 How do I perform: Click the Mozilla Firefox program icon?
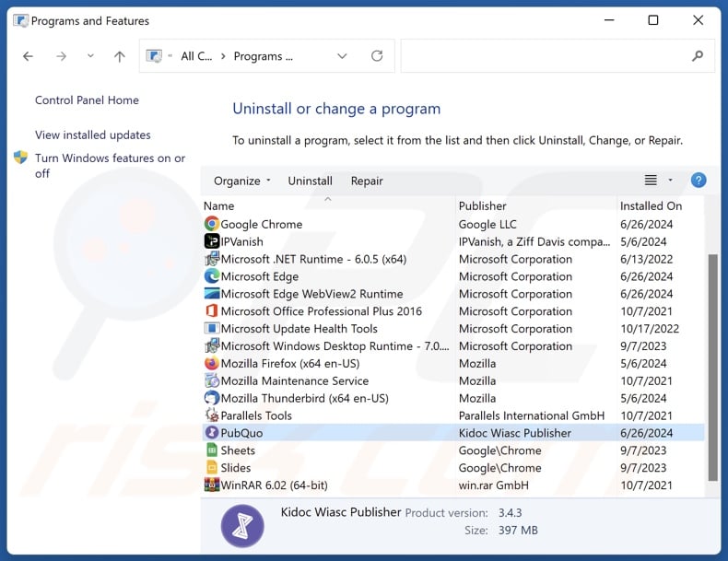pyautogui.click(x=212, y=364)
